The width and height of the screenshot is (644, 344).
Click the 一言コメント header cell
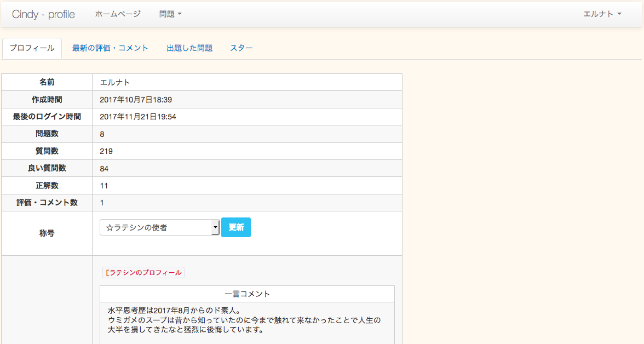point(247,294)
